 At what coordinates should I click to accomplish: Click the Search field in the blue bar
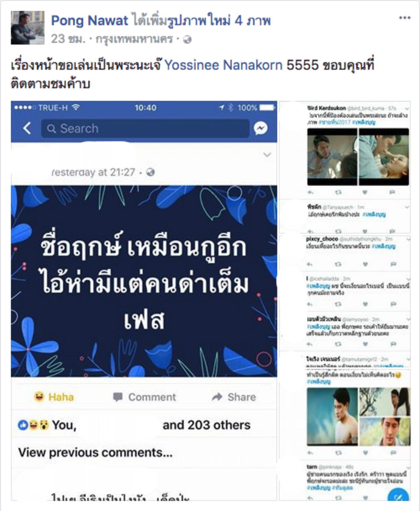coord(145,128)
